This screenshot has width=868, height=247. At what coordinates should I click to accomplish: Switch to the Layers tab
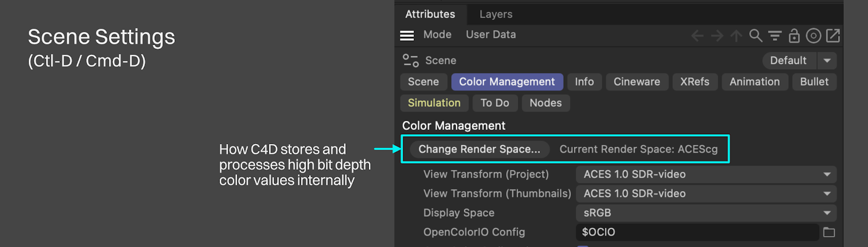pos(496,14)
